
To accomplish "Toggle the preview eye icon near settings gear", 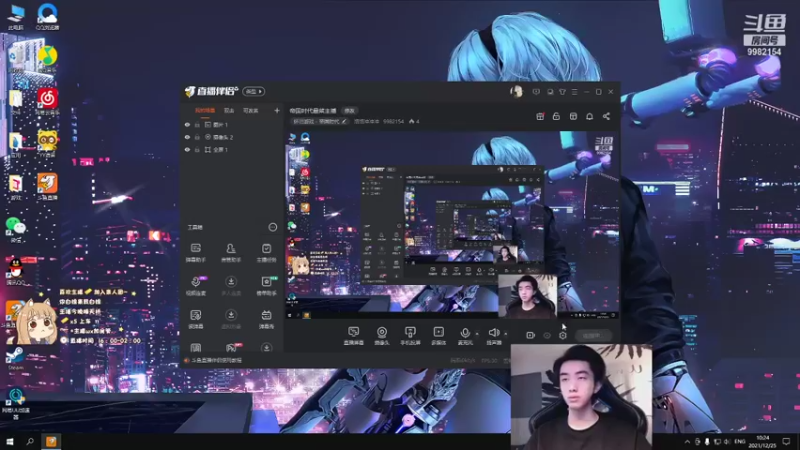I will [547, 335].
